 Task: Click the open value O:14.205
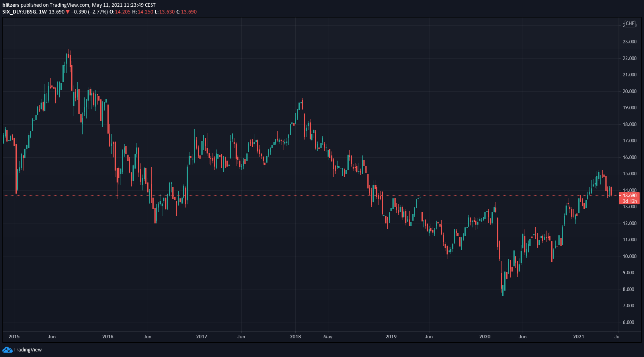[x=120, y=12]
